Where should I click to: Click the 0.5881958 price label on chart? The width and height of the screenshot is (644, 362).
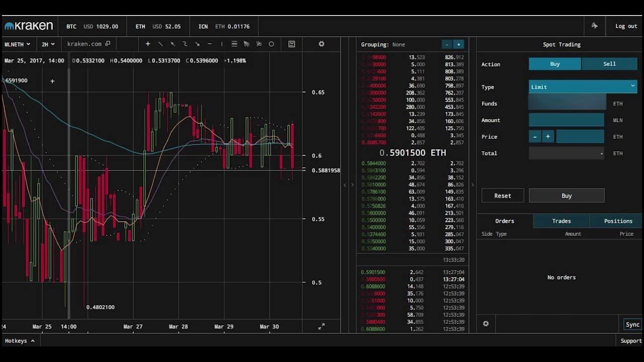[x=326, y=170]
